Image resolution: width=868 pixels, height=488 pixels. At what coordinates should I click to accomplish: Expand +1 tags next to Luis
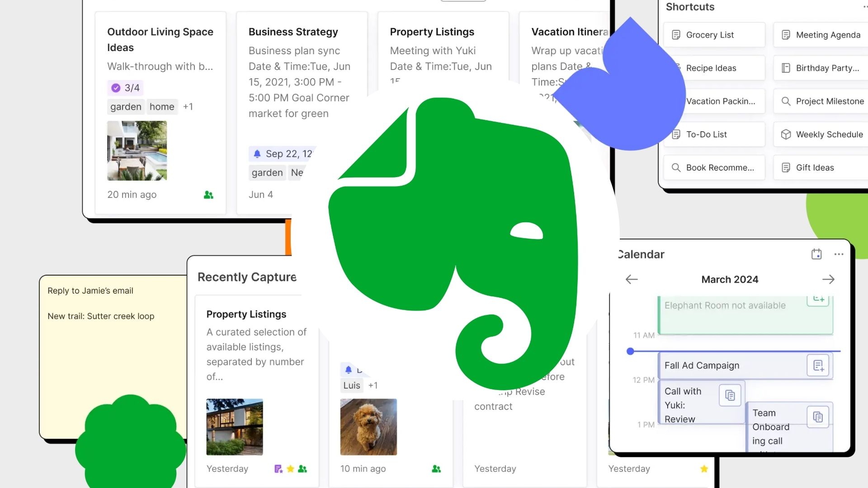[x=373, y=385]
